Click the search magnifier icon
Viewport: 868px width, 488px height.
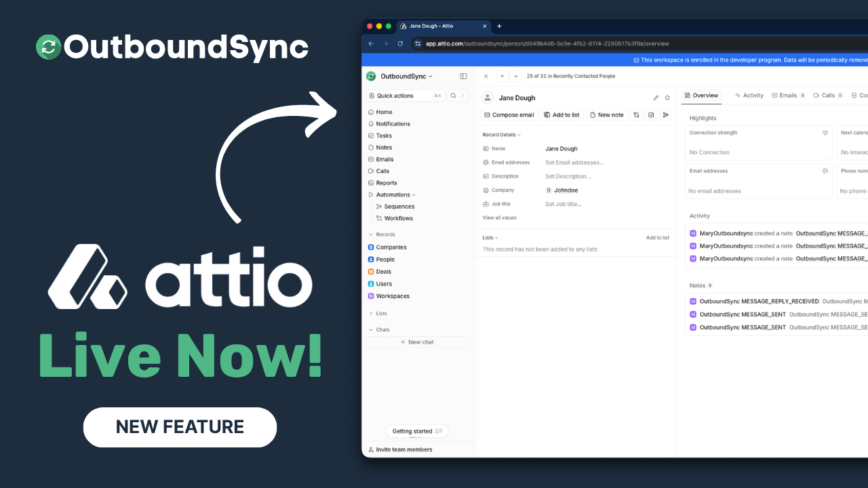pyautogui.click(x=453, y=96)
